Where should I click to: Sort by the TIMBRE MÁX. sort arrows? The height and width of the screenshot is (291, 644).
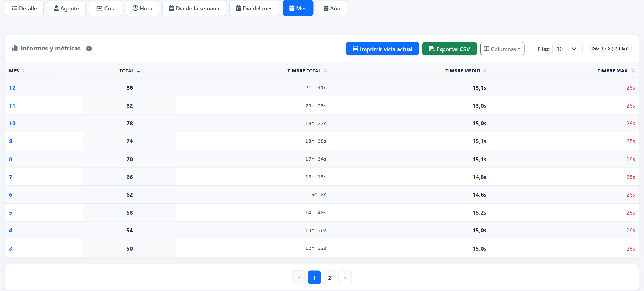tap(634, 71)
